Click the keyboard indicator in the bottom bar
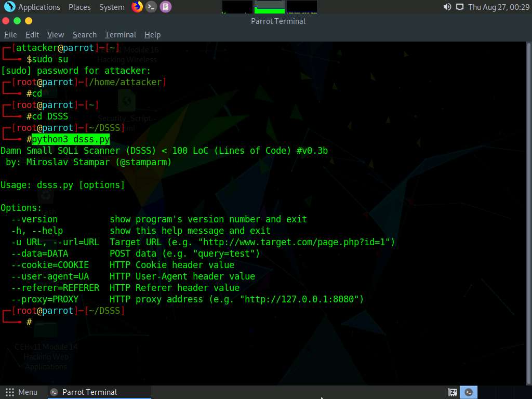The image size is (532, 399). point(452,392)
